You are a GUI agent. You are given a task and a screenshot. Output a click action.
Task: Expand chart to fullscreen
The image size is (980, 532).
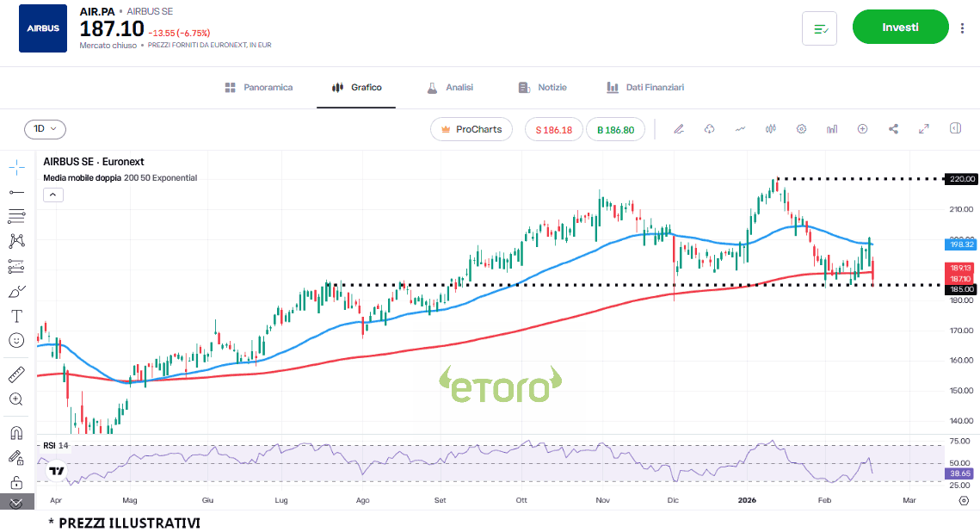(924, 129)
